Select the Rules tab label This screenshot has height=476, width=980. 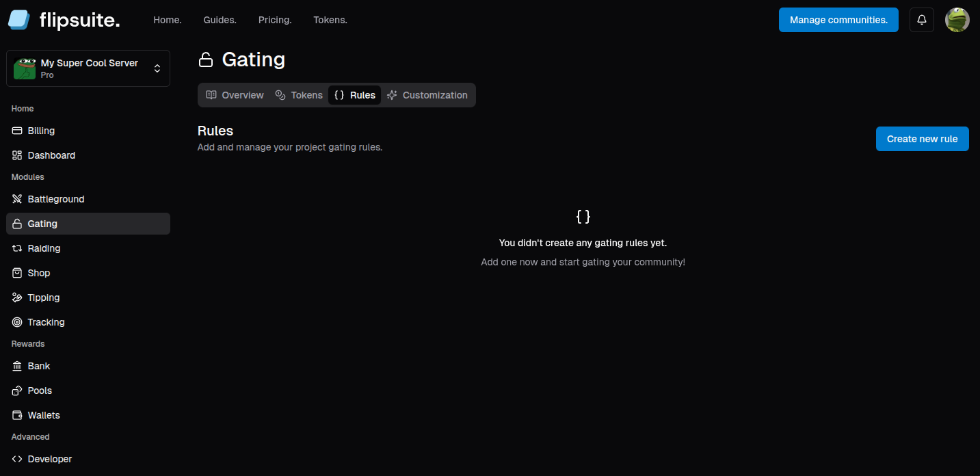point(362,95)
